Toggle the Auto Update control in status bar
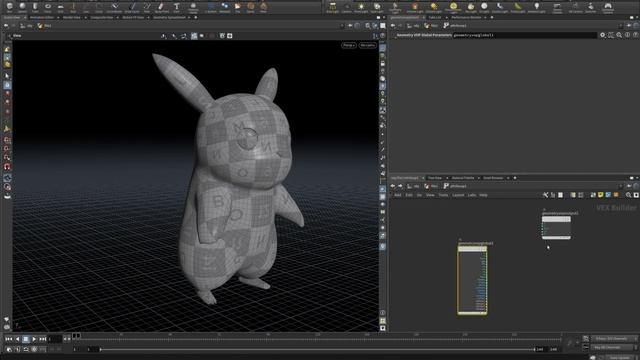640x360 pixels. 620,357
